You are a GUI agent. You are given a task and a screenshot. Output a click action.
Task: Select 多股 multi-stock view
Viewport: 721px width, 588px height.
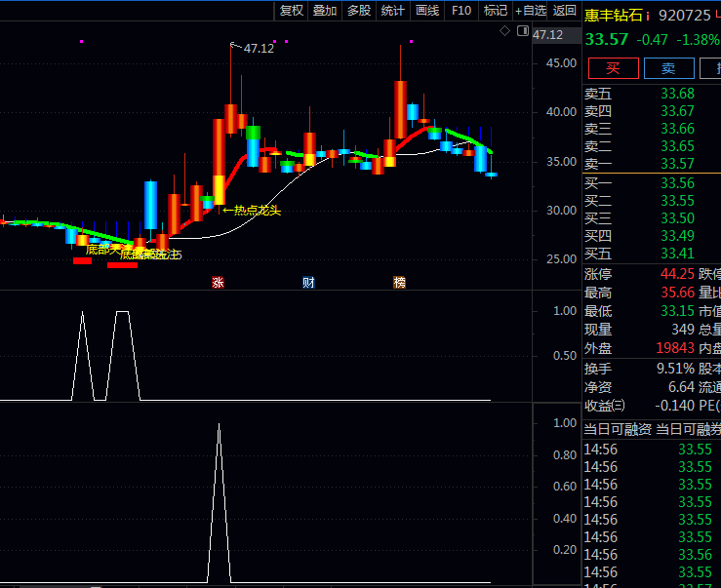pyautogui.click(x=359, y=11)
